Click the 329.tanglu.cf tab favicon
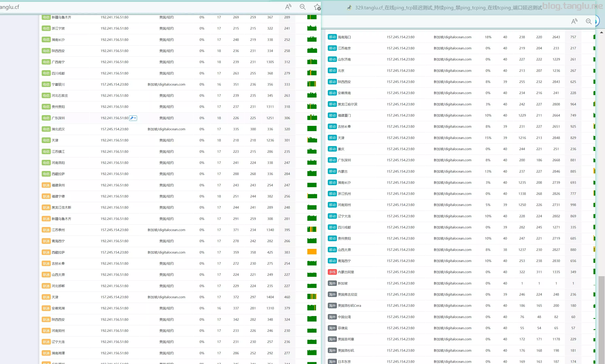This screenshot has height=364, width=605. (349, 8)
